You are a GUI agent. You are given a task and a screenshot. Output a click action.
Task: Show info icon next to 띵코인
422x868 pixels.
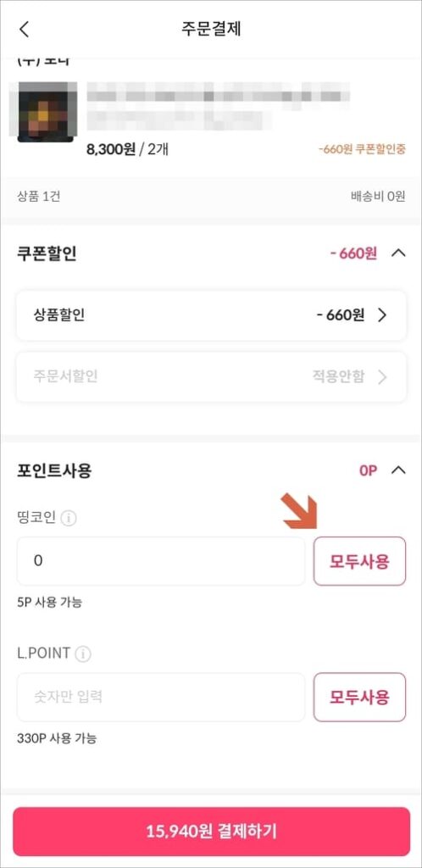(x=69, y=519)
